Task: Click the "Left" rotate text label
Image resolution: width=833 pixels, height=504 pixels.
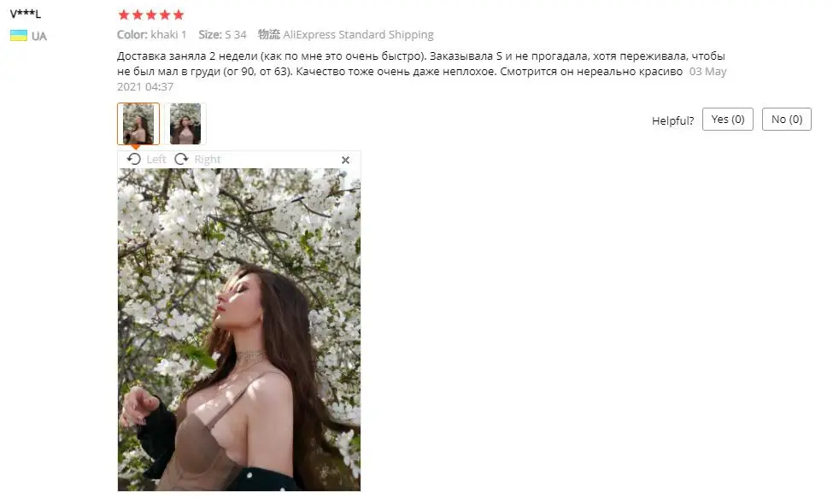Action: (x=156, y=160)
